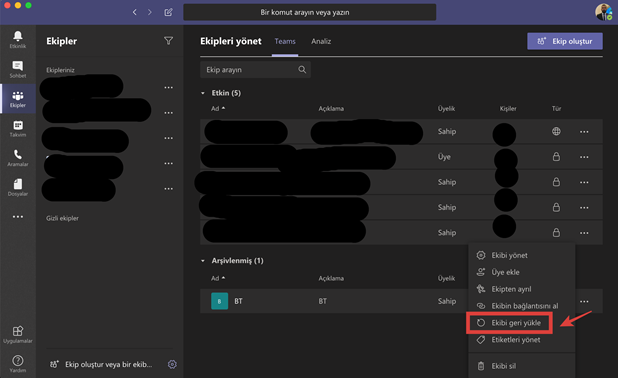Switch to the Analiz tab

[321, 41]
